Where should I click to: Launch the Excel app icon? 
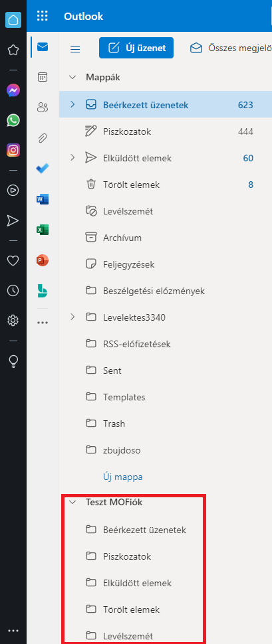pos(43,230)
